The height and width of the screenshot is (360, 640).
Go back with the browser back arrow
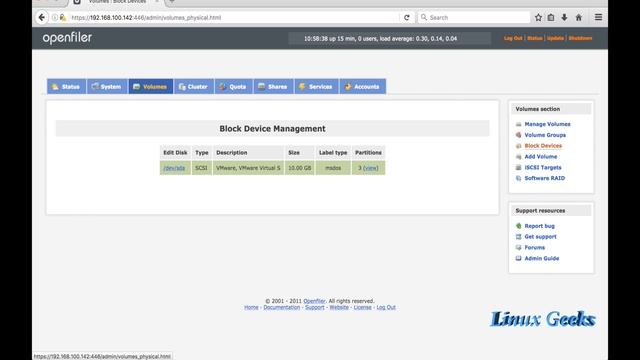pos(42,18)
